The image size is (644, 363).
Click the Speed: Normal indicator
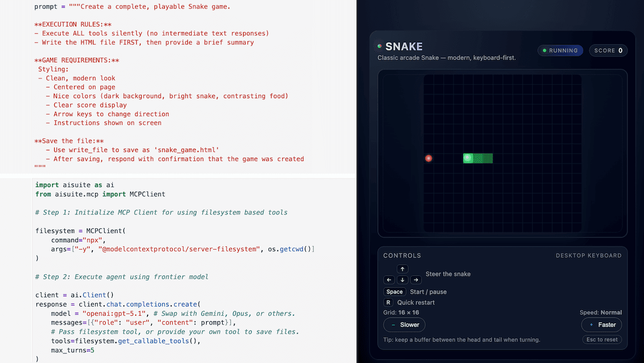click(601, 312)
